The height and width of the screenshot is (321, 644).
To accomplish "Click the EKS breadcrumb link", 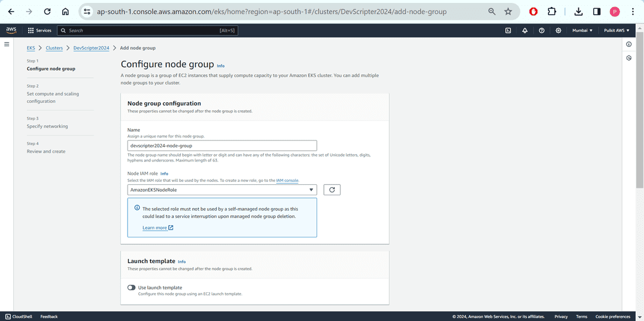I will coord(31,48).
